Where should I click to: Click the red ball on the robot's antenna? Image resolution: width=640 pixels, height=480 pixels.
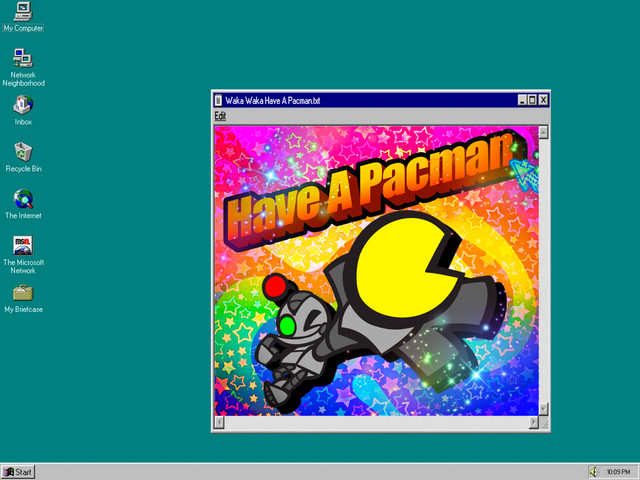coord(276,287)
